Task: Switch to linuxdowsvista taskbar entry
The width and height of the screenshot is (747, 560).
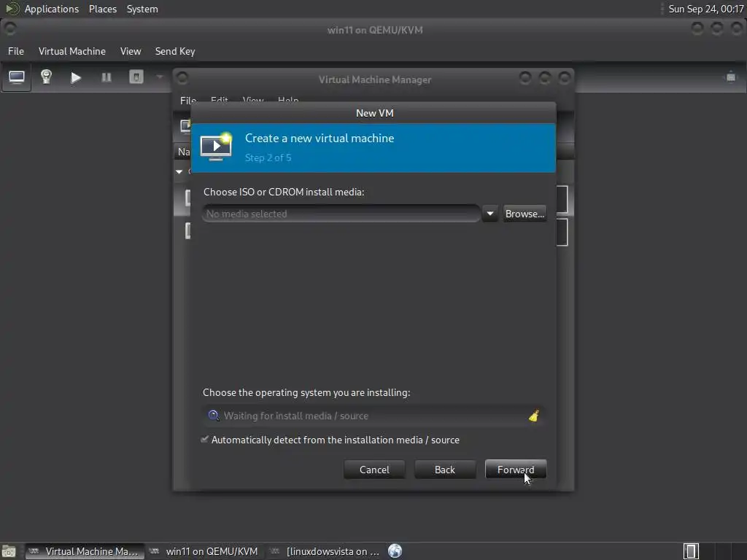Action: pyautogui.click(x=325, y=551)
